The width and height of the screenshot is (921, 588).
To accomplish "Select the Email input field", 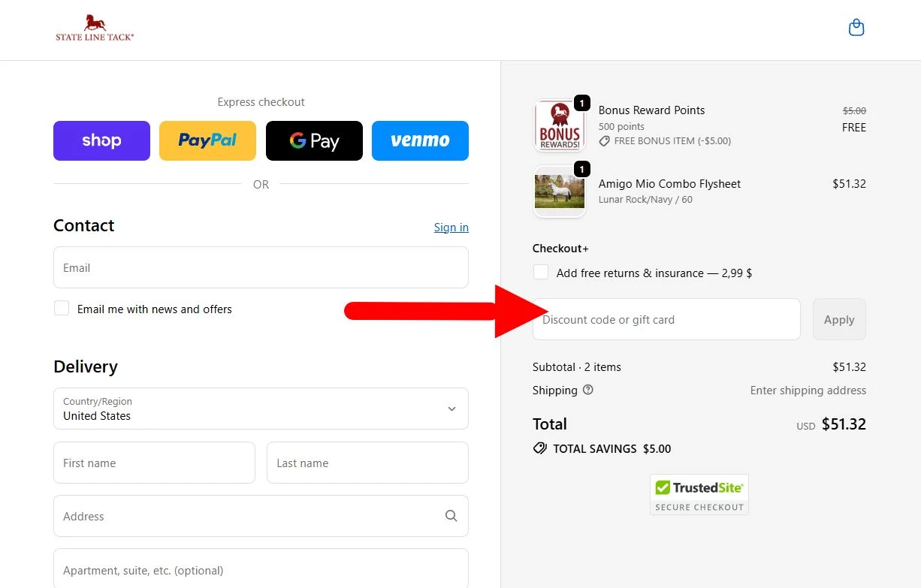I will tap(261, 267).
